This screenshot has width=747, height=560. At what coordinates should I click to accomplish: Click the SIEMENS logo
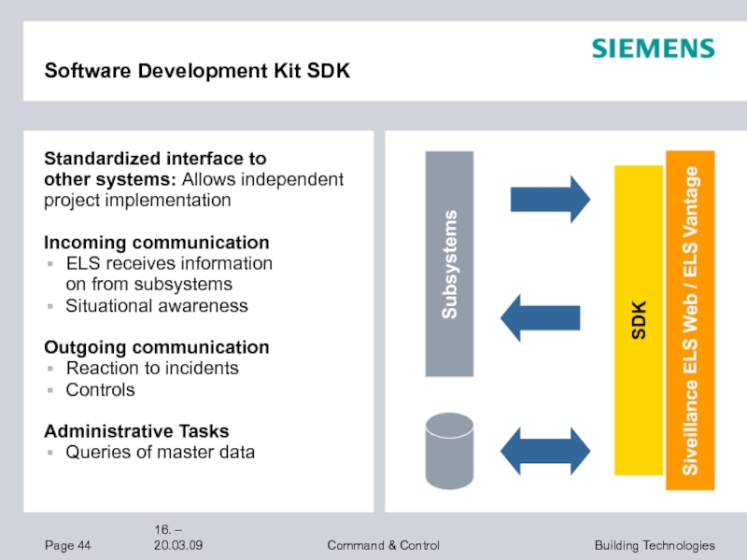pos(653,49)
